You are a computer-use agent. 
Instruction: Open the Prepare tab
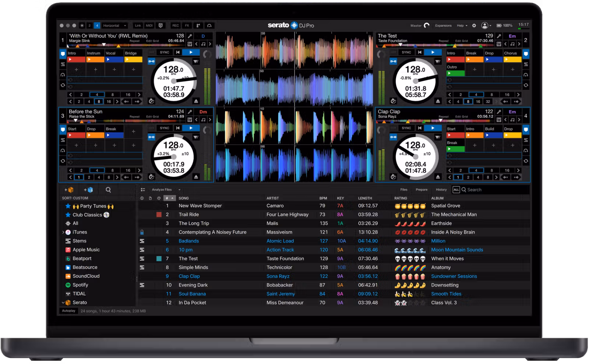coord(422,190)
